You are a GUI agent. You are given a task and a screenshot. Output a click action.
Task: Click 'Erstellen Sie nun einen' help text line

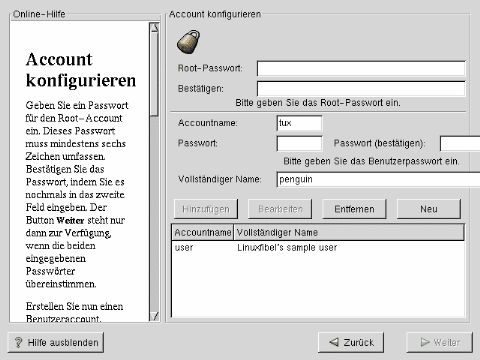pyautogui.click(x=74, y=306)
